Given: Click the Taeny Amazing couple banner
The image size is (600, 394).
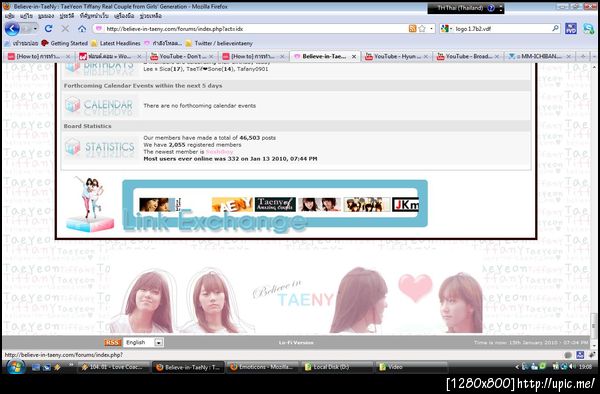Looking at the screenshot, I should [x=275, y=204].
